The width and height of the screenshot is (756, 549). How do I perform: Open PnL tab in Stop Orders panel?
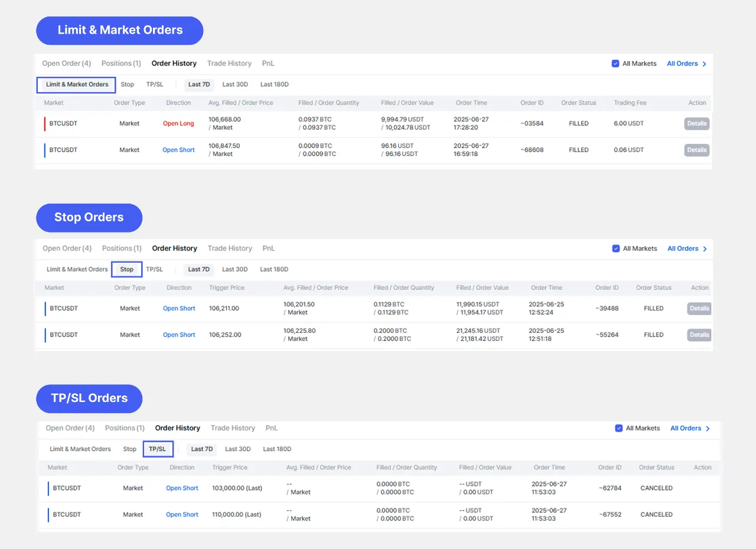[x=269, y=249]
